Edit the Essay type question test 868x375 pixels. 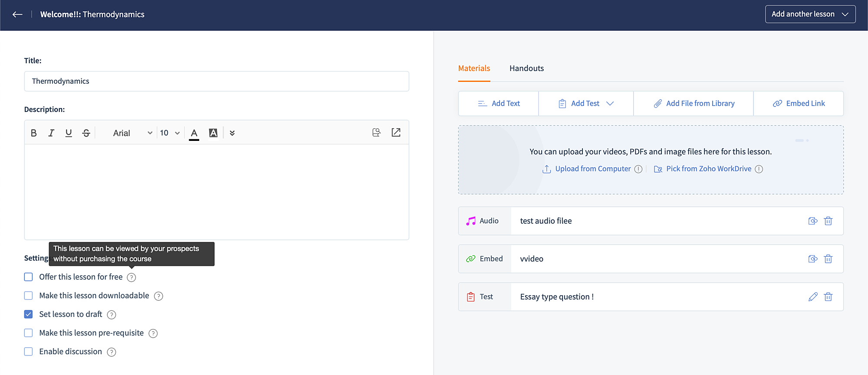point(813,297)
